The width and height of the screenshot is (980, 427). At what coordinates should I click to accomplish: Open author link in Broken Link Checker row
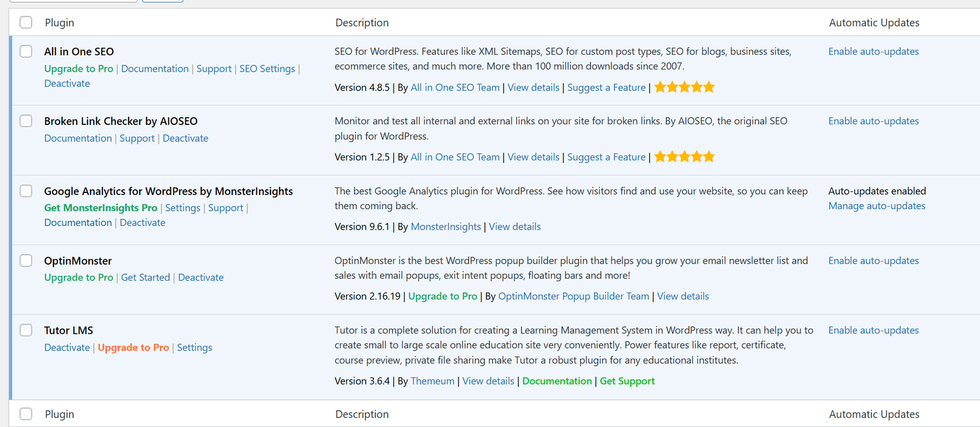(455, 157)
